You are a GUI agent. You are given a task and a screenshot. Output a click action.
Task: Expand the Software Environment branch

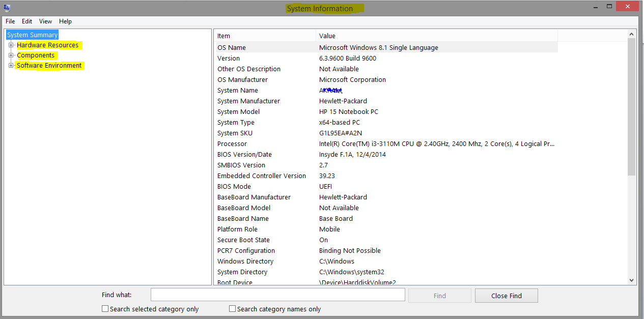tap(11, 65)
